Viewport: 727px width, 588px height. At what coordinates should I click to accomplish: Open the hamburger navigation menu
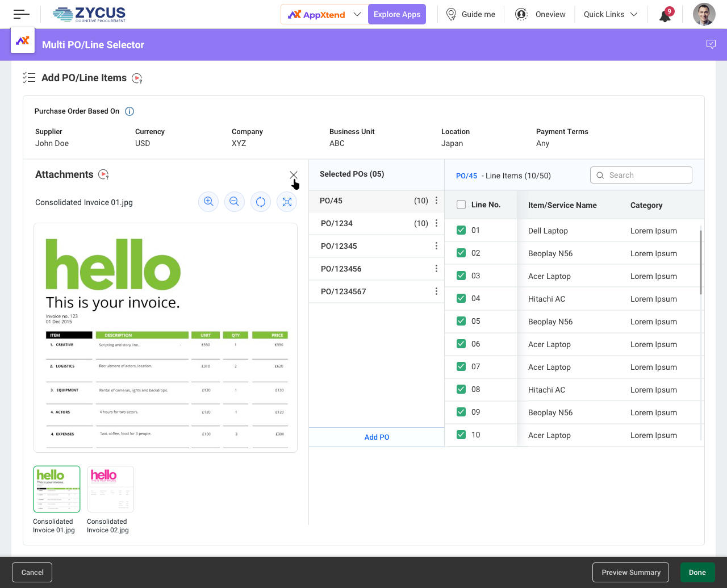tap(21, 14)
